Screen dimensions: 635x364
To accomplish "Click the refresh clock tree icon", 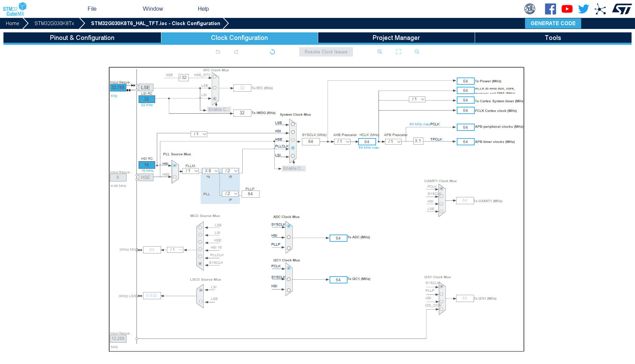I will tap(272, 52).
